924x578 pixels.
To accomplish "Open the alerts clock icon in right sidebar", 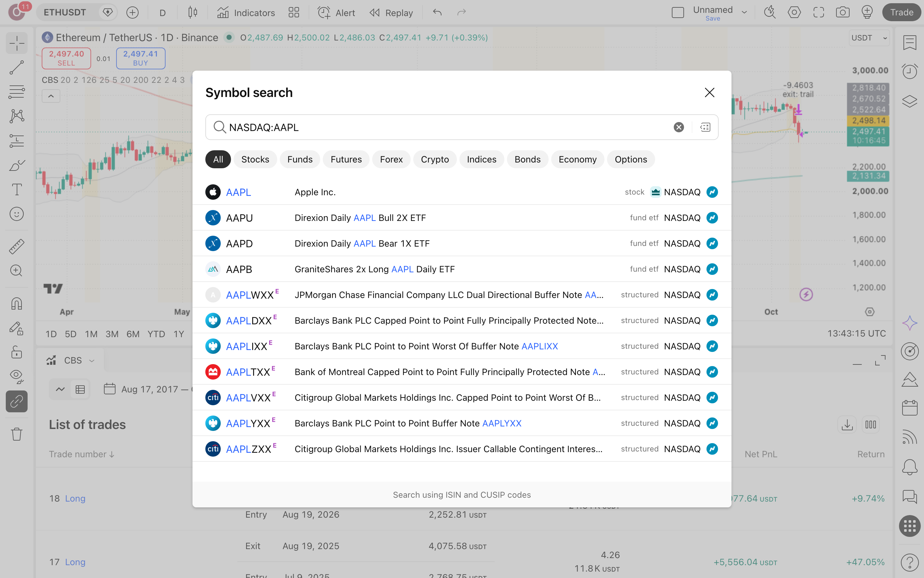I will tap(910, 71).
